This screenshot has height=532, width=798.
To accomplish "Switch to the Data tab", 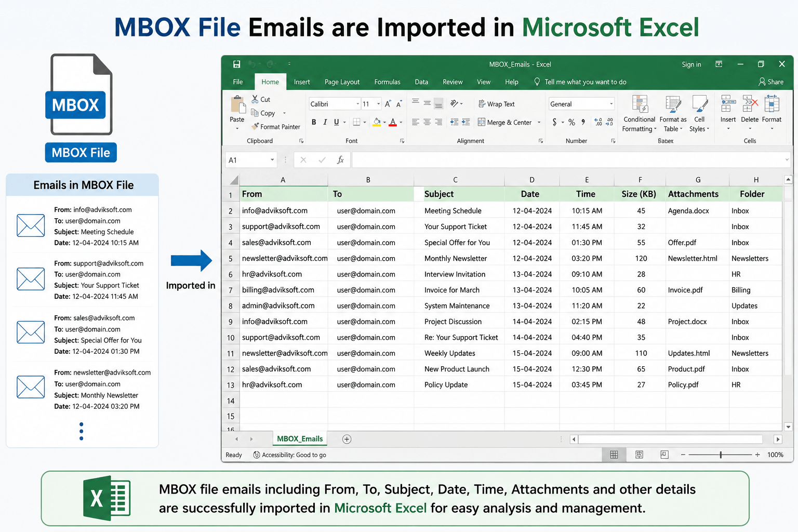I will 421,82.
